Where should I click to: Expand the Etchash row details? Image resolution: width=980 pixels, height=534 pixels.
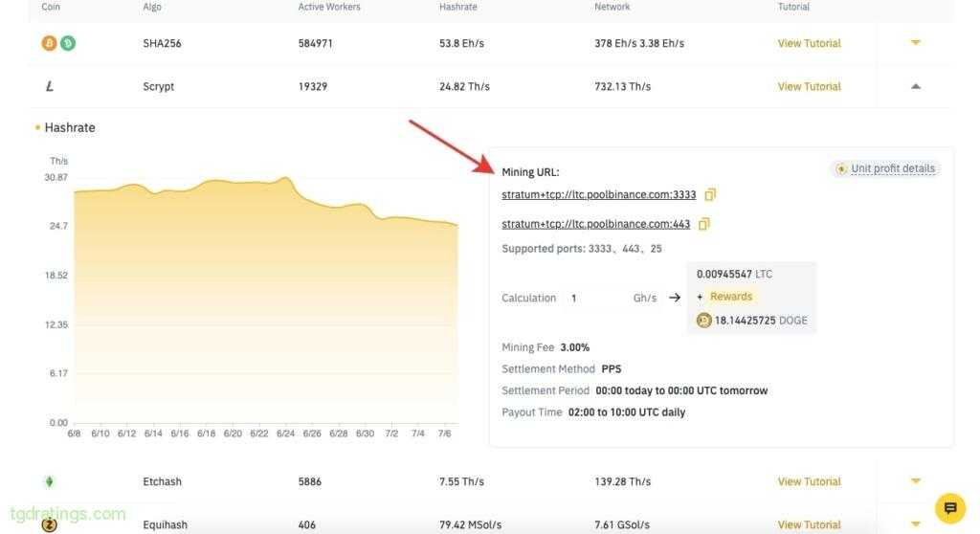tap(916, 481)
